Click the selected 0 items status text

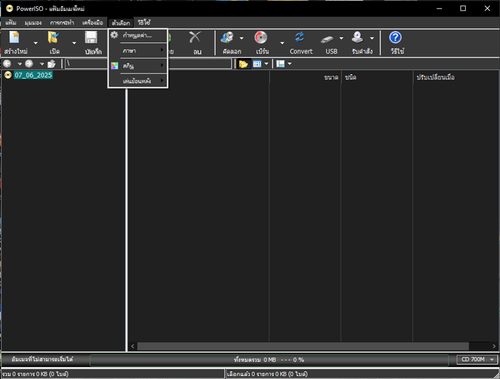[268, 374]
